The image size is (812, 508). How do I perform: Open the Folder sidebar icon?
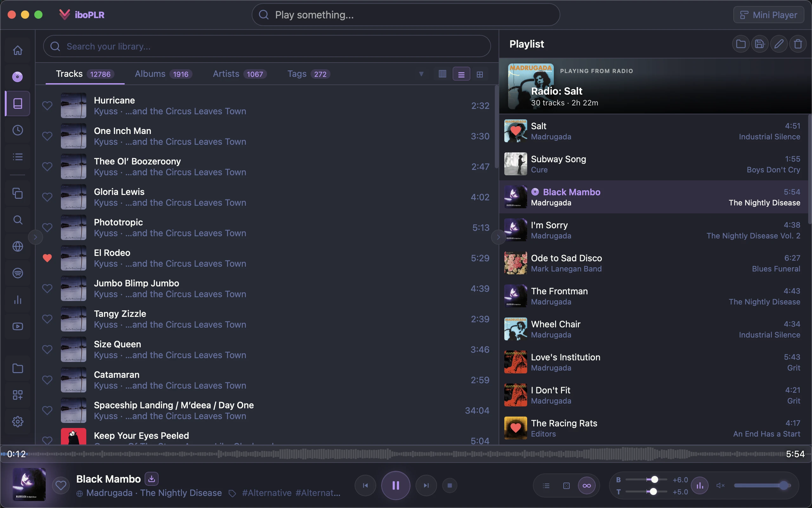click(17, 368)
